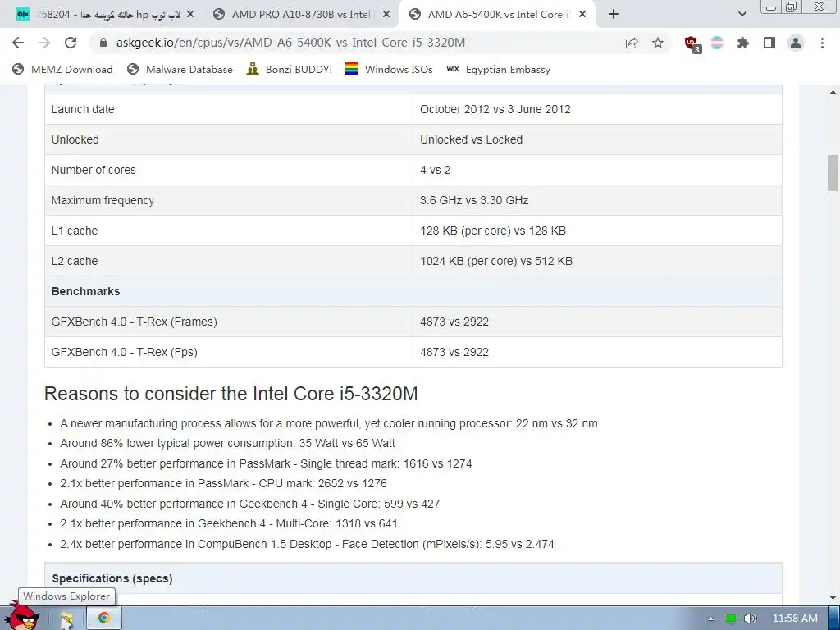
Task: Click the 'L2 cache' row label
Action: pyautogui.click(x=75, y=262)
